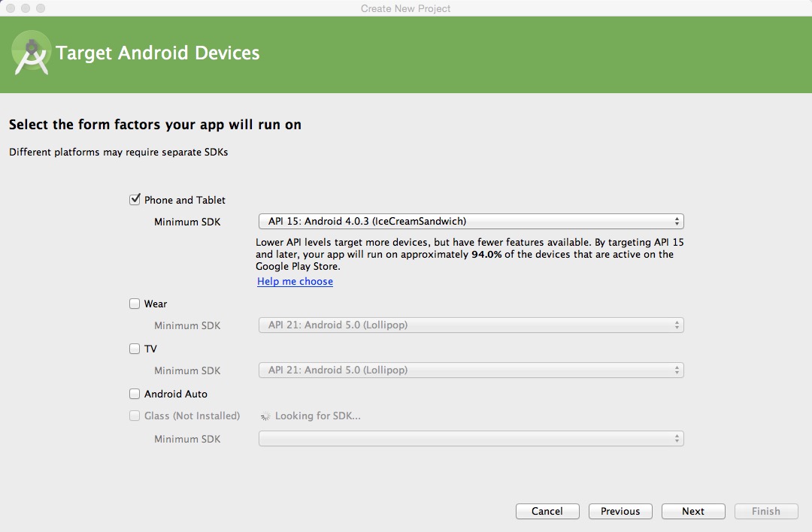Enable the Wear form factor checkbox
The height and width of the screenshot is (532, 812).
[135, 304]
